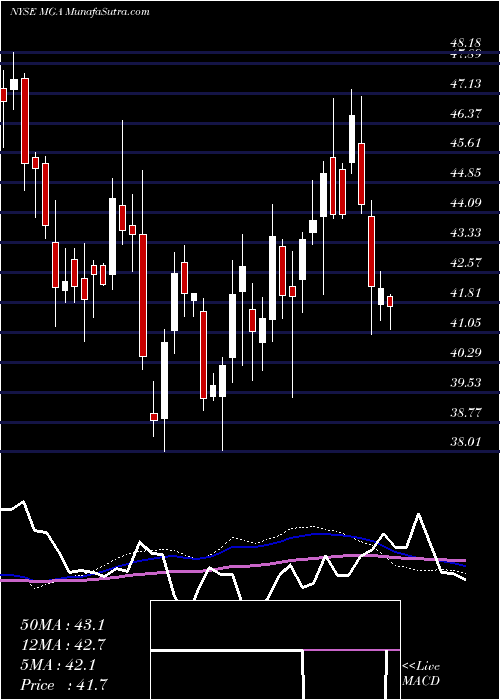This screenshot has height=700, width=500.
Task: Click the 43.33 price axis label
Action: click(466, 233)
